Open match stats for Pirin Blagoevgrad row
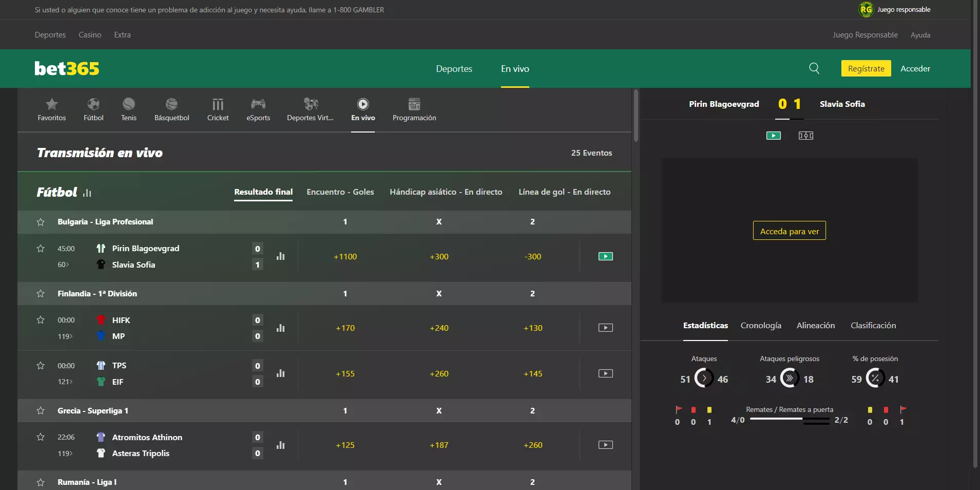 (280, 256)
